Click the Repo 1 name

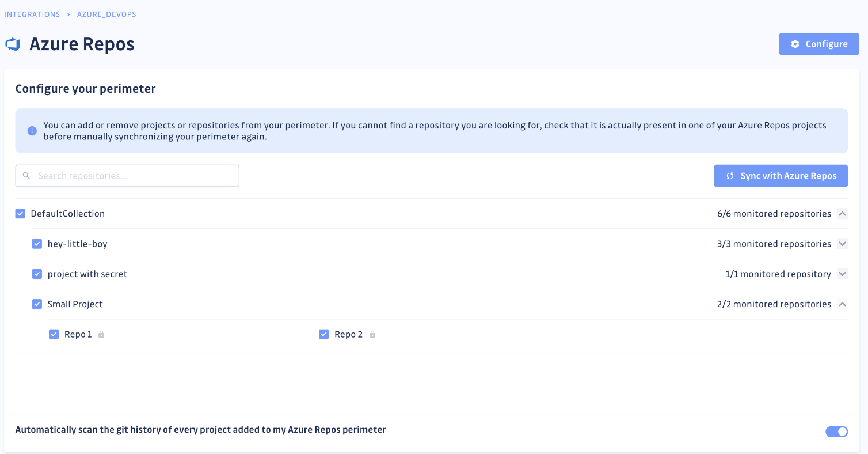click(x=78, y=334)
